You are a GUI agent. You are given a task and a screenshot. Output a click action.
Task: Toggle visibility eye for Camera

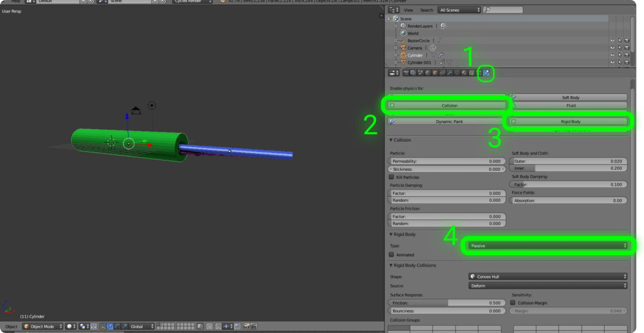click(612, 48)
